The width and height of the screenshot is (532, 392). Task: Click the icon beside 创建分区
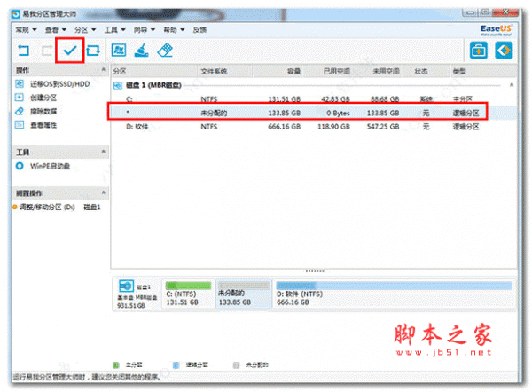coord(20,98)
